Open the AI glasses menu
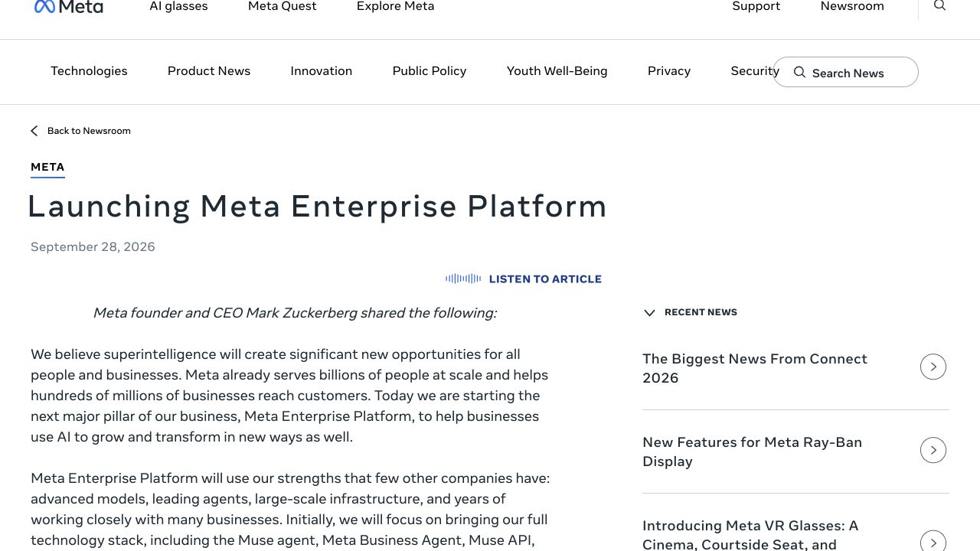The image size is (980, 551). [178, 6]
